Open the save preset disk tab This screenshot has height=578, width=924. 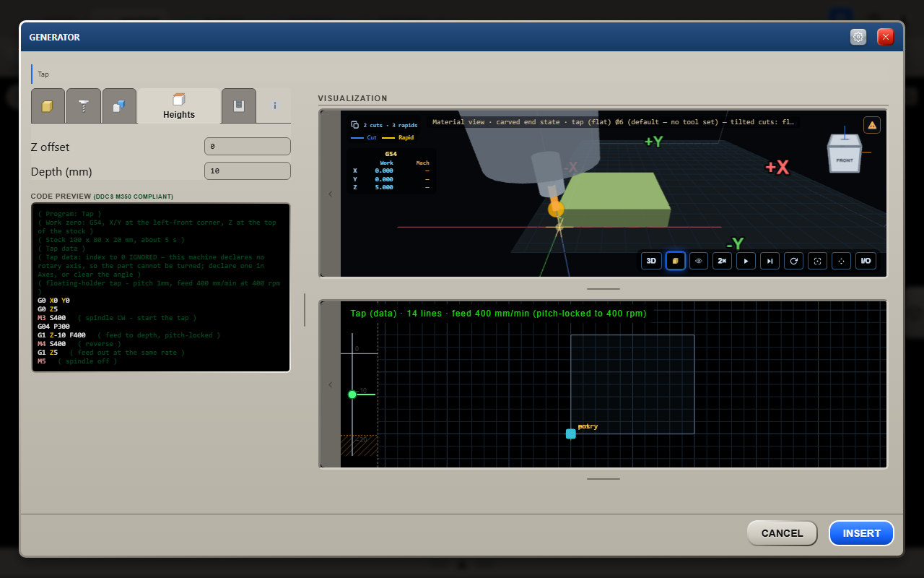tap(238, 105)
